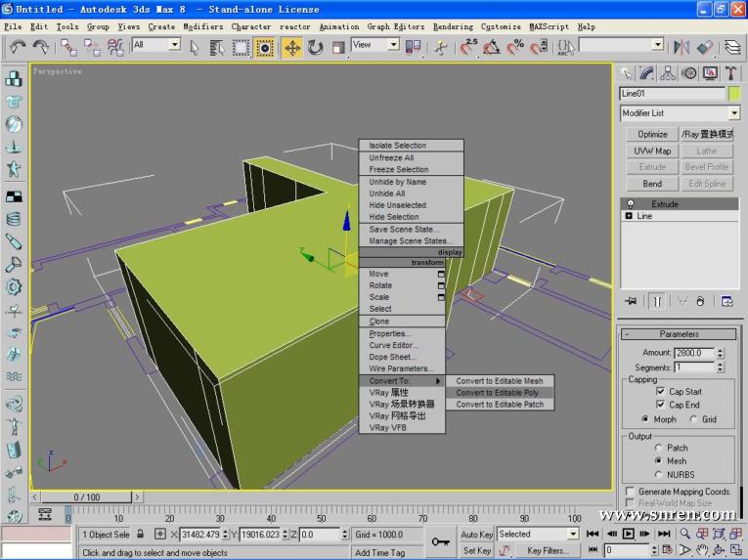
Task: Open the View reference coordinate dropdown
Action: pos(393,45)
